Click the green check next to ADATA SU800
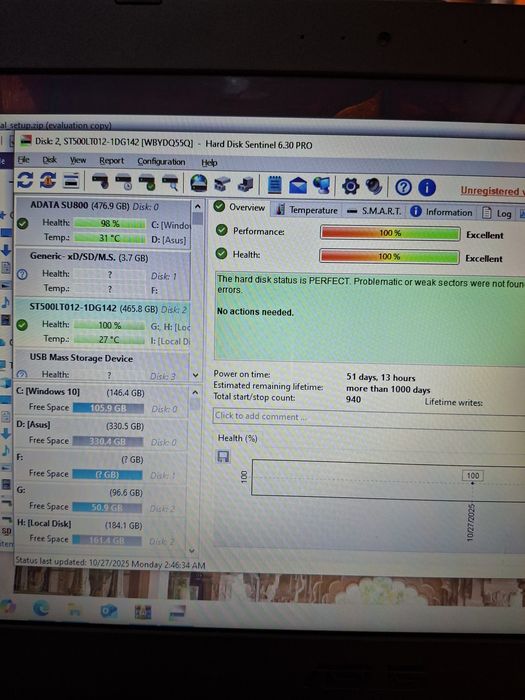 tap(22, 223)
